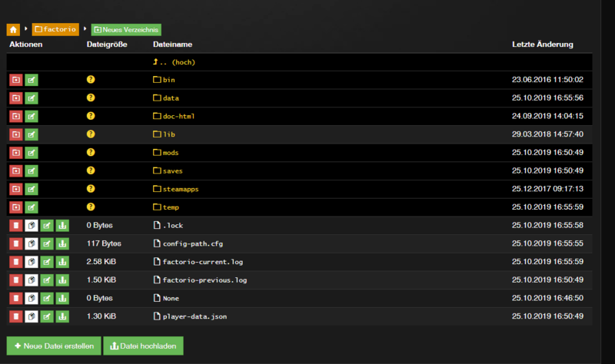The height and width of the screenshot is (364, 615).
Task: Click Datei hochladen upload button
Action: click(143, 346)
